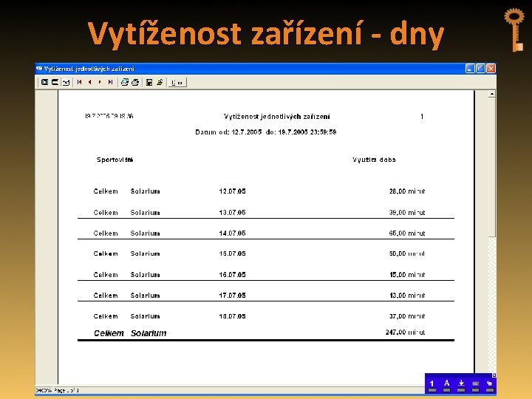Click the italic 'Celkem Solarium' total row label
The image size is (532, 399).
click(130, 333)
